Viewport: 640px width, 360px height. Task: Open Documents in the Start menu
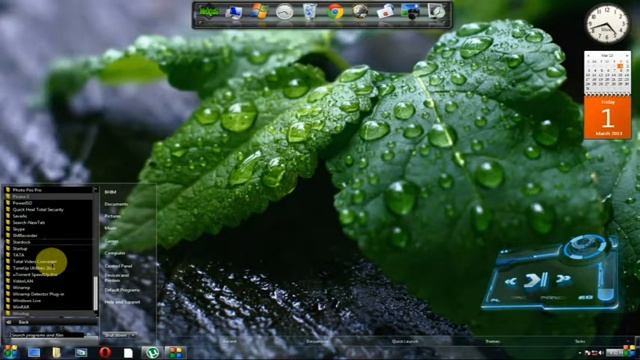pos(116,204)
